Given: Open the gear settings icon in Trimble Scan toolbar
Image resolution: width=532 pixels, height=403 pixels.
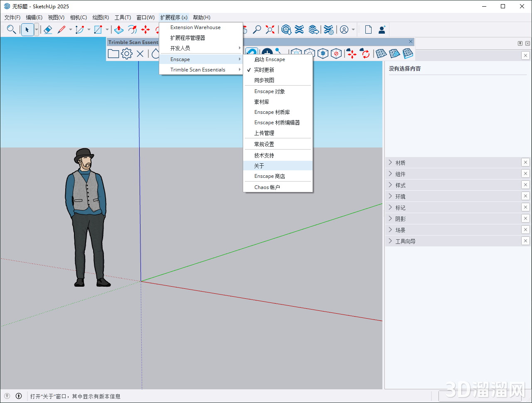Looking at the screenshot, I should click(127, 53).
